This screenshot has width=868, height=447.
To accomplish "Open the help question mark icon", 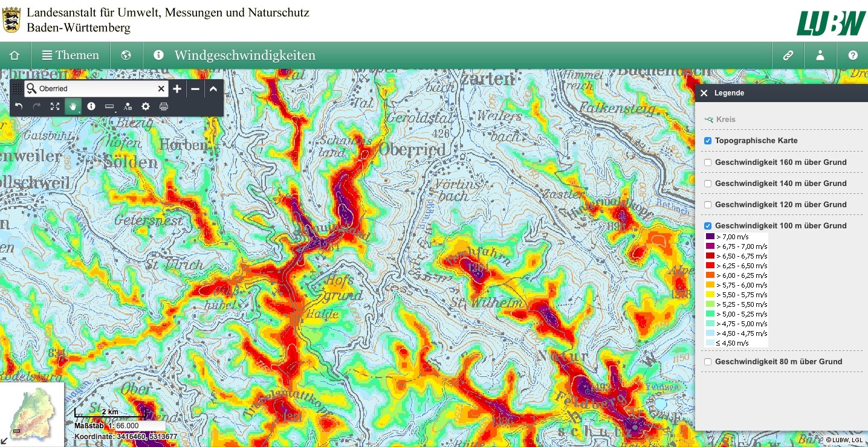I will 852,56.
